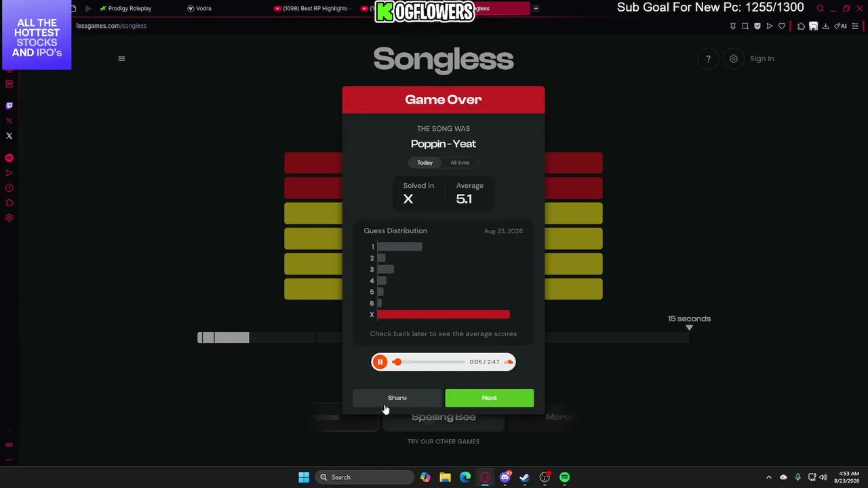Click the song timeline progress bar
This screenshot has width=868, height=488.
pyautogui.click(x=443, y=338)
